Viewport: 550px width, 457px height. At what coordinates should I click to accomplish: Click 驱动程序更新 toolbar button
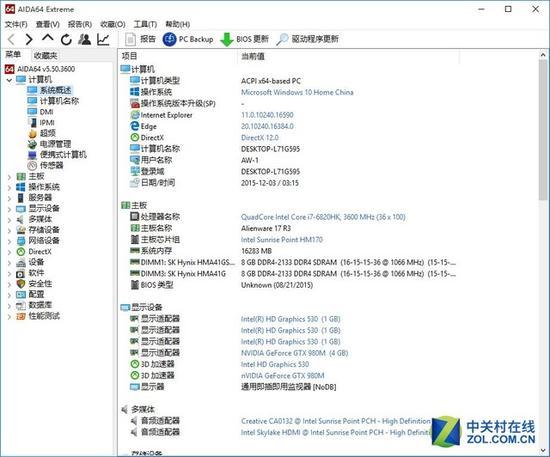pos(307,39)
